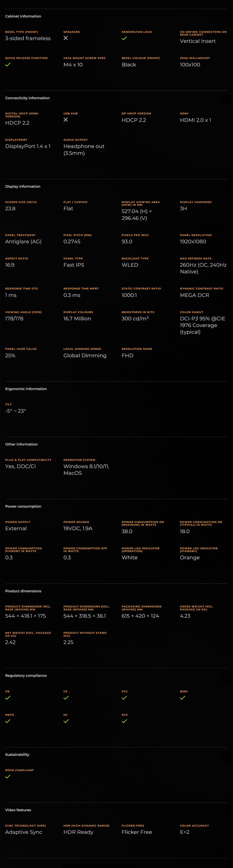The height and width of the screenshot is (868, 233).
Task: Click the X icon under Speakers
Action: click(66, 38)
